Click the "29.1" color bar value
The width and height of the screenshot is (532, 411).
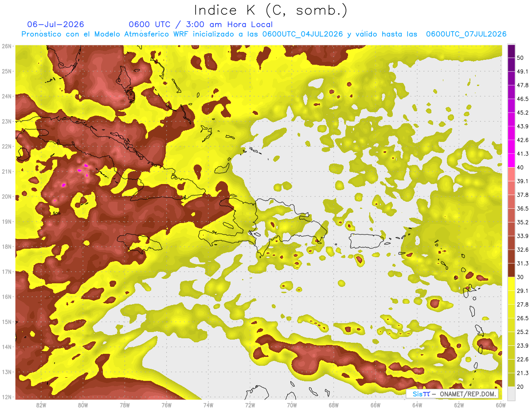[x=522, y=291]
